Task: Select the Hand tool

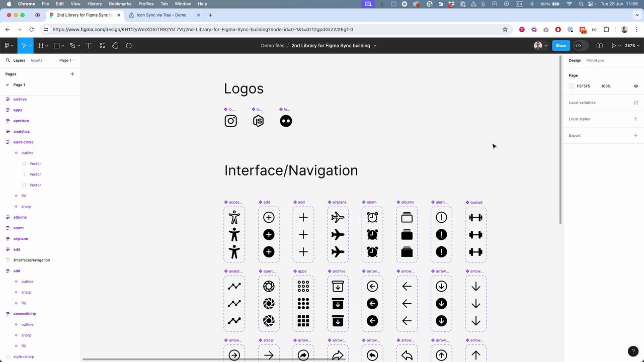Action: pyautogui.click(x=115, y=46)
